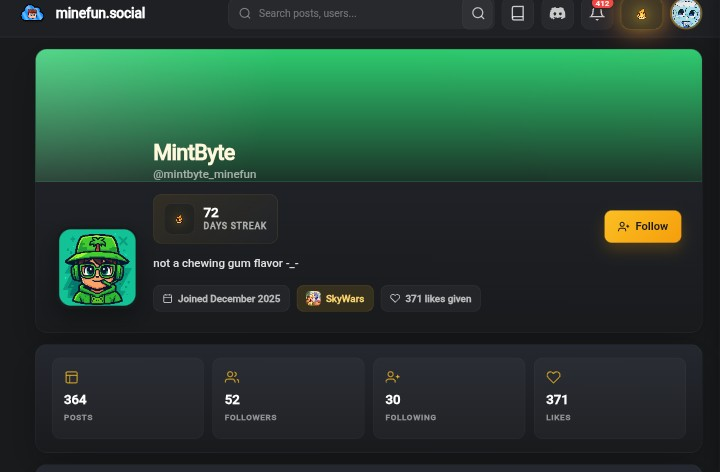Viewport: 720px width, 472px height.
Task: Click the Joined December 2025 chip
Action: click(x=221, y=298)
